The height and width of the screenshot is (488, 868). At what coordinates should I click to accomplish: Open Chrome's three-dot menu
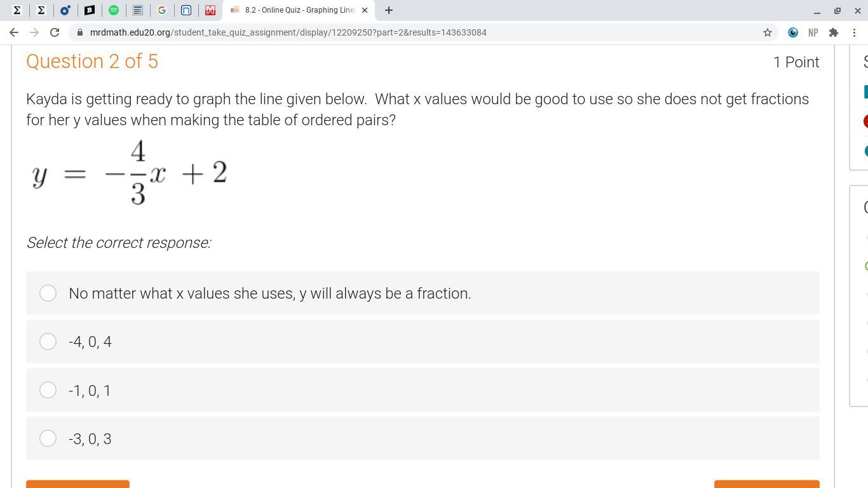tap(854, 32)
